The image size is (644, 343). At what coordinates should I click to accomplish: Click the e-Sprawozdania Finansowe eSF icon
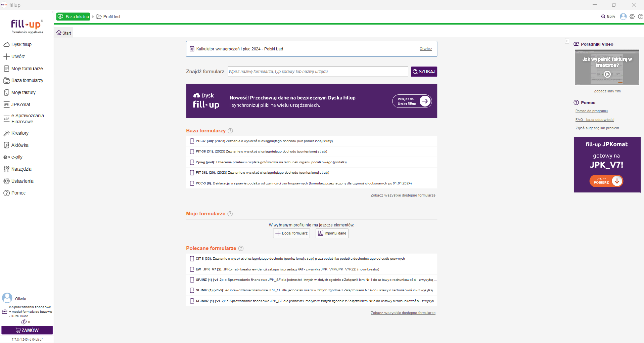[x=6, y=119]
